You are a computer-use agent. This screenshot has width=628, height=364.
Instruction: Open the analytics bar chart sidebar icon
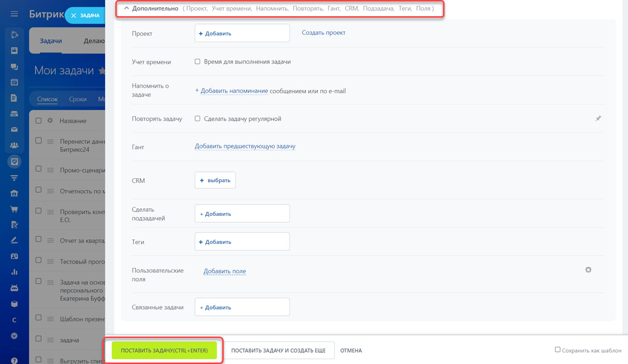[x=14, y=272]
